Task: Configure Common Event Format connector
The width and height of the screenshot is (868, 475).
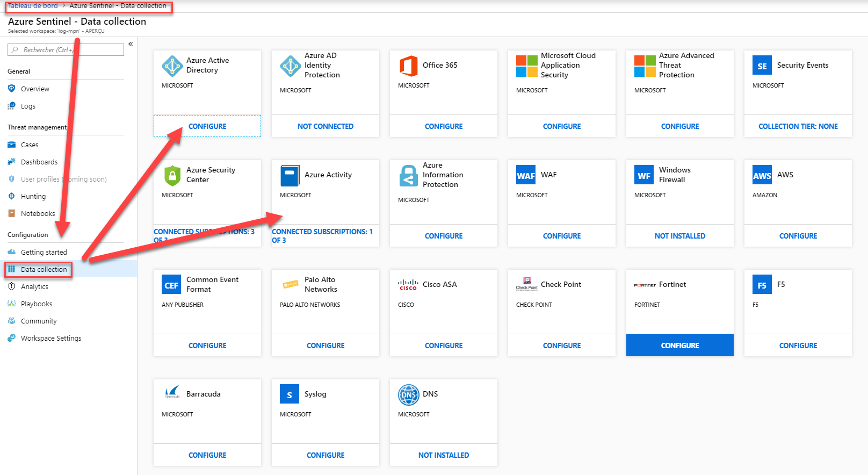Action: click(207, 346)
